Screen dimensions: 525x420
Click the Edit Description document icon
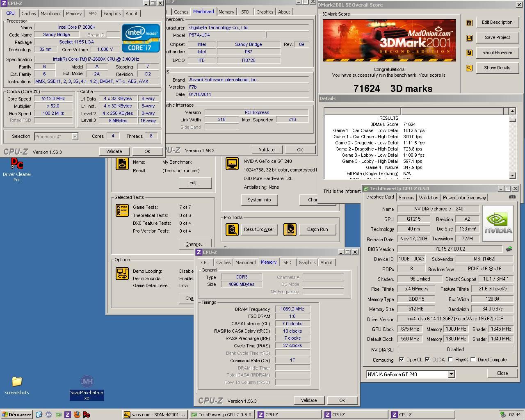[469, 23]
